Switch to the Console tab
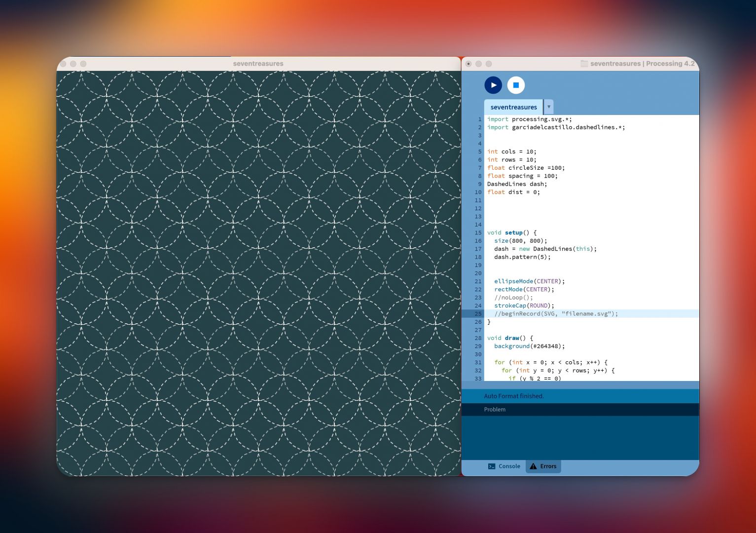The height and width of the screenshot is (533, 756). [504, 466]
